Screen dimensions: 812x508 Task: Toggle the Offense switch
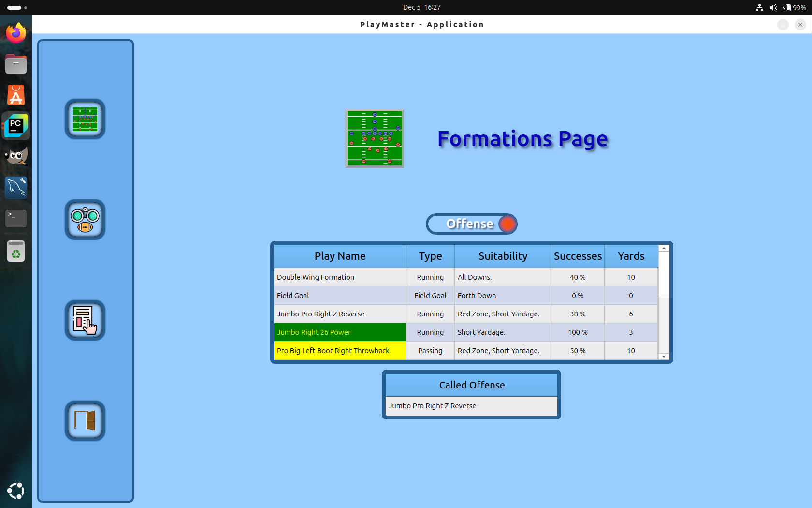471,224
